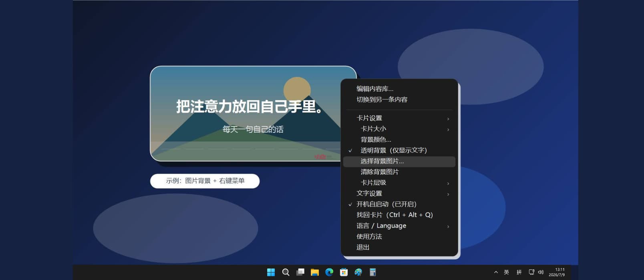Toggle 拼 IME mode indicator
The height and width of the screenshot is (280, 644).
(x=519, y=272)
